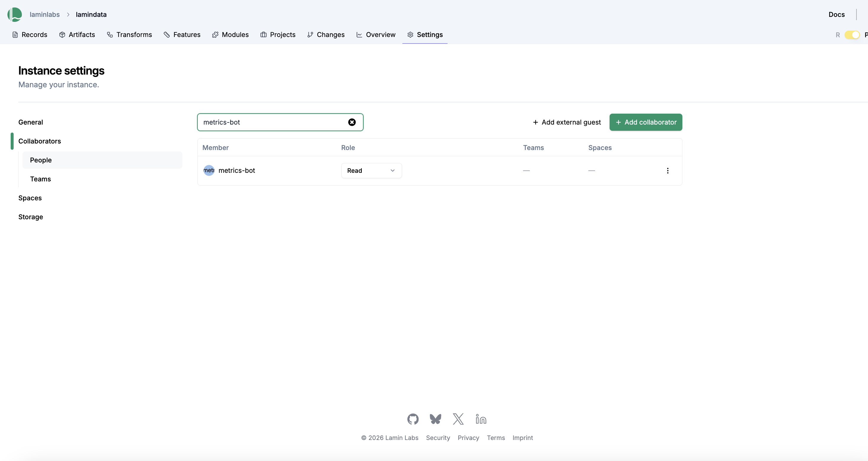868x461 pixels.
Task: Open the X footer icon
Action: click(458, 419)
